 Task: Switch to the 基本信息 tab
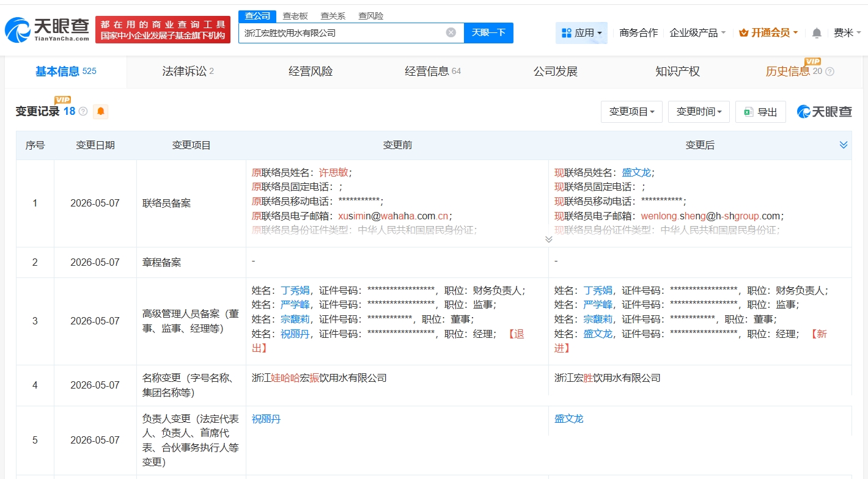(x=65, y=71)
